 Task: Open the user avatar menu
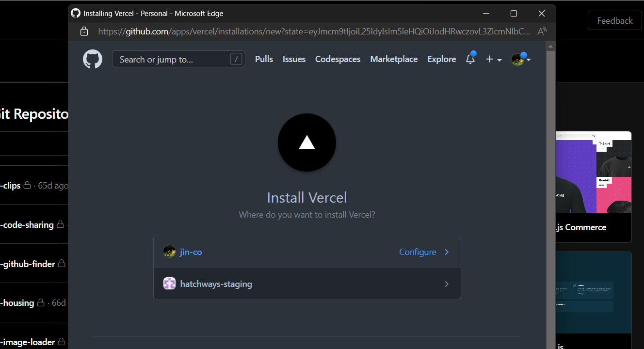point(521,59)
